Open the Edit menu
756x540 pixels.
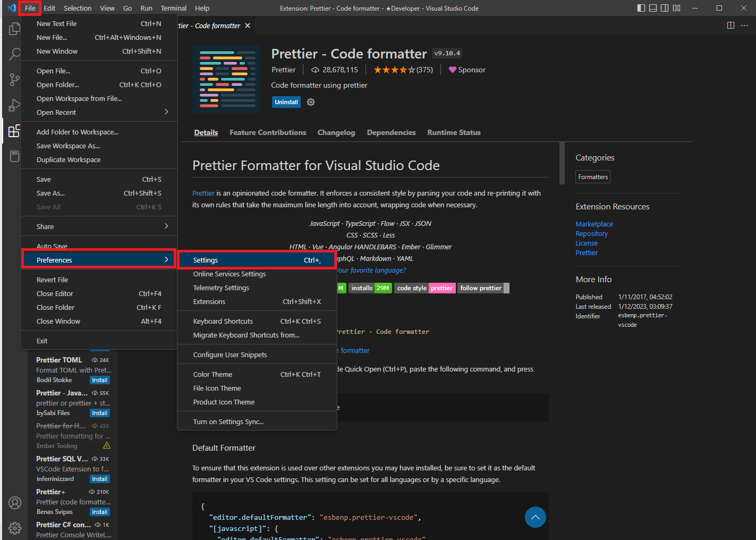pyautogui.click(x=49, y=8)
